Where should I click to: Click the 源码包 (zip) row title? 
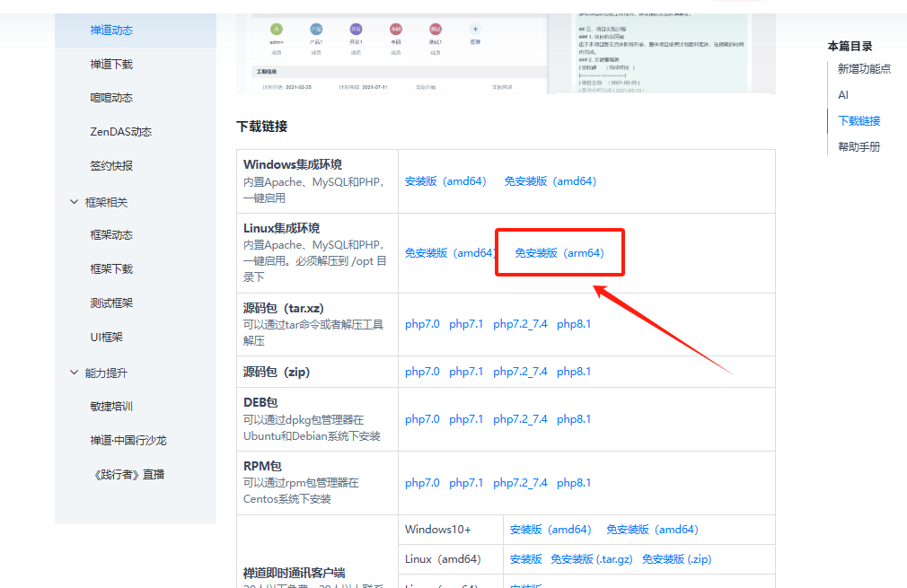pos(277,372)
